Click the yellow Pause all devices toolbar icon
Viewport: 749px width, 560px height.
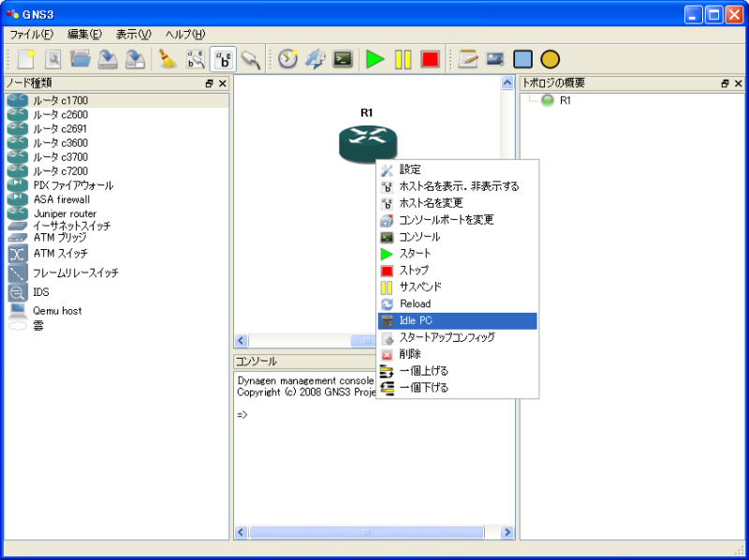[403, 59]
